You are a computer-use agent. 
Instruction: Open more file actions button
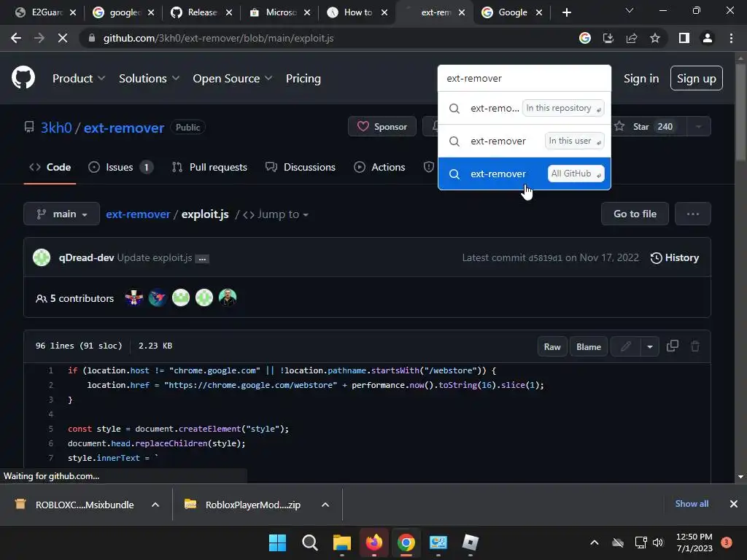(693, 214)
